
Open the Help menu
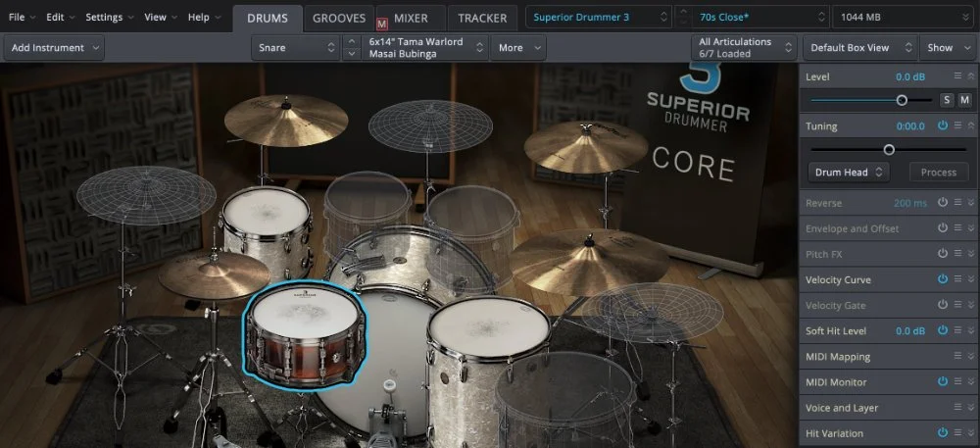pyautogui.click(x=204, y=17)
